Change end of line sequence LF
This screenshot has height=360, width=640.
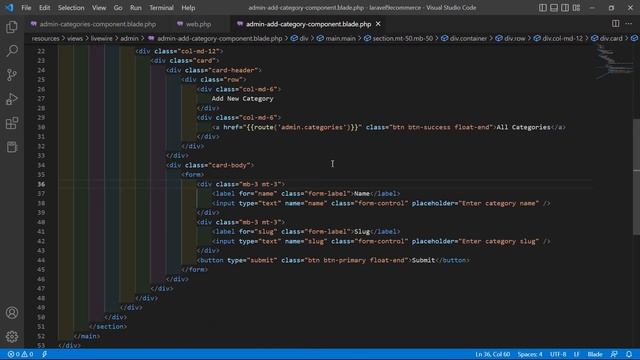pyautogui.click(x=576, y=354)
